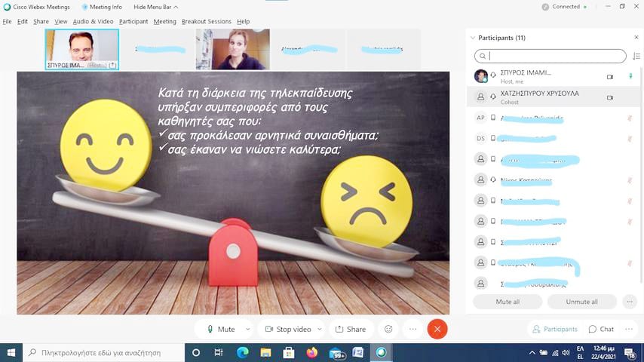Open the reactions emoji icon
This screenshot has height=362, width=644.
click(388, 329)
